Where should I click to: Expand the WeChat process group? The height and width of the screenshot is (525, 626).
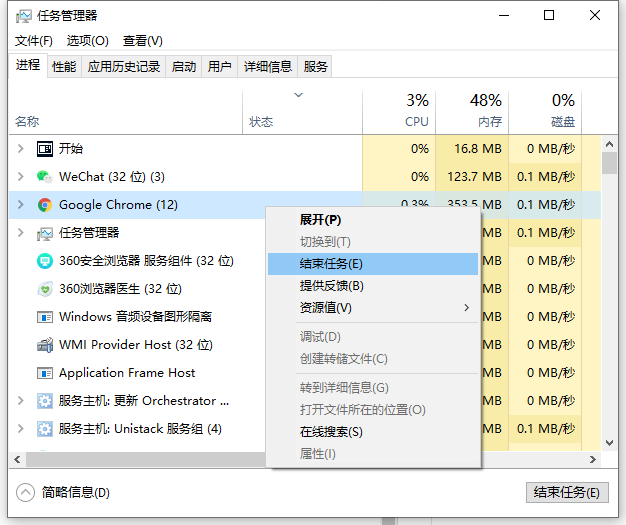(x=20, y=177)
